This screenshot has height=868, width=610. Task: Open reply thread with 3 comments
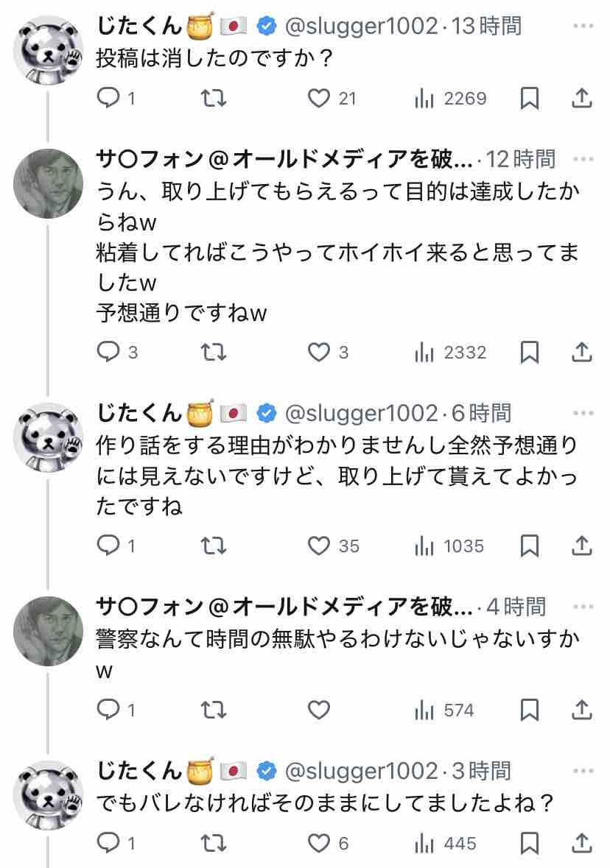[108, 353]
